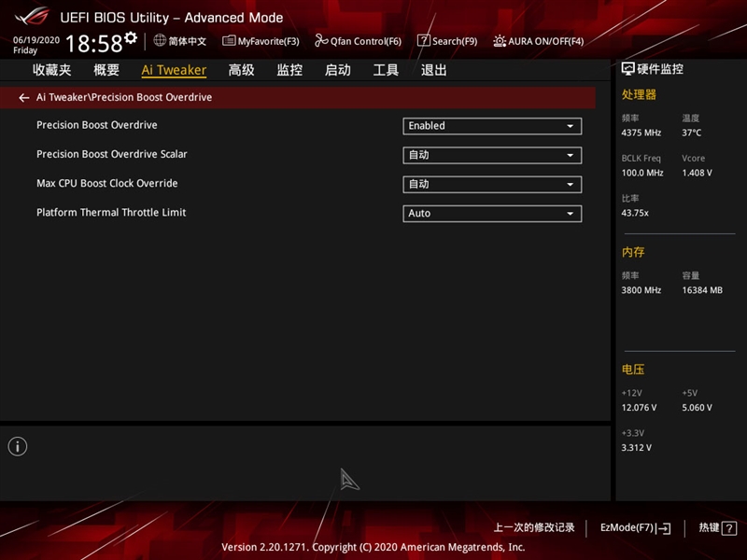Switch to the 高级 menu tab
Viewport: 747px width, 560px height.
pos(239,69)
